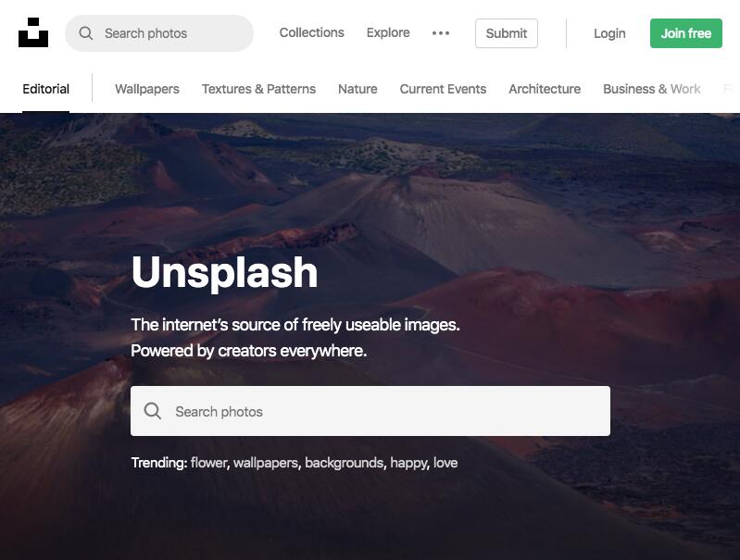The width and height of the screenshot is (740, 560).
Task: Click the trending term flower
Action: 208,462
